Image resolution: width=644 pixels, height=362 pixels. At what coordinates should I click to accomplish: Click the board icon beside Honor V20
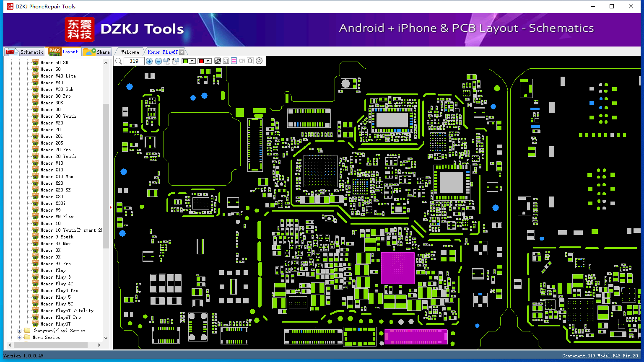(x=35, y=123)
